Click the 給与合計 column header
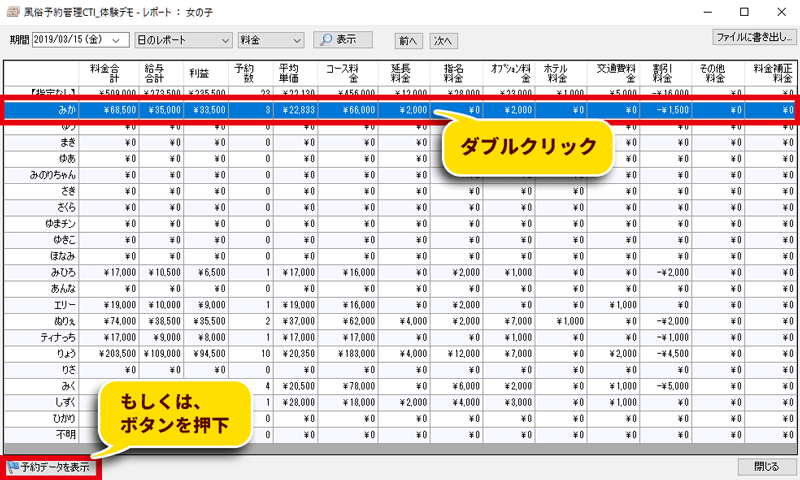Image resolution: width=800 pixels, height=480 pixels. coord(161,72)
